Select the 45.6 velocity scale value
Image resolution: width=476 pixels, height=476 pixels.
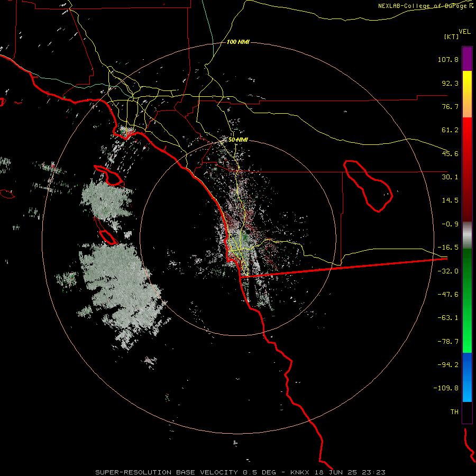click(450, 153)
